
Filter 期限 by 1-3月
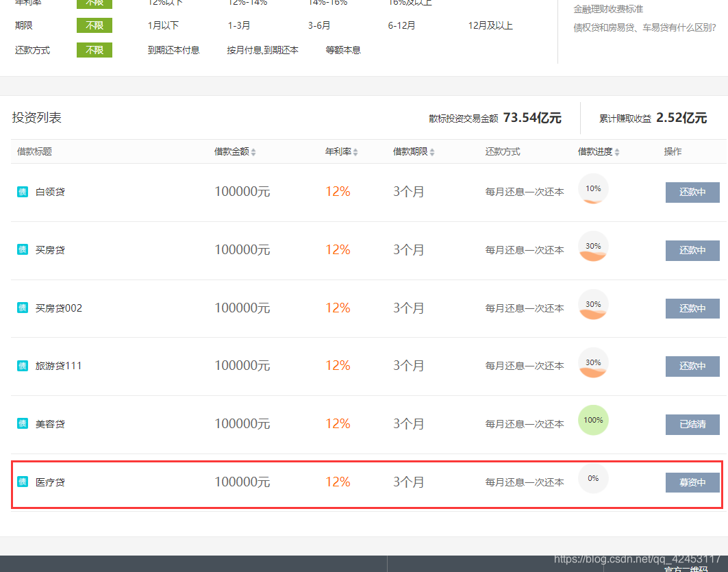(238, 25)
